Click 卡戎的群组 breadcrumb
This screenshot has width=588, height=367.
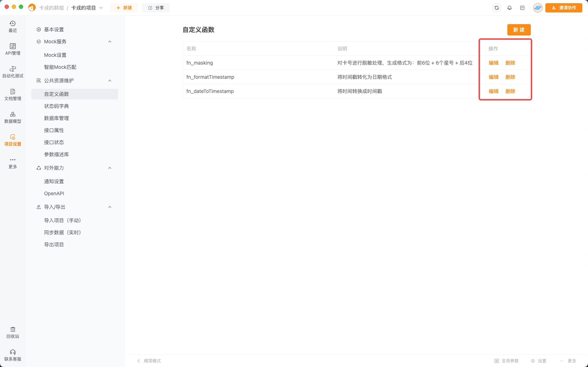[52, 8]
